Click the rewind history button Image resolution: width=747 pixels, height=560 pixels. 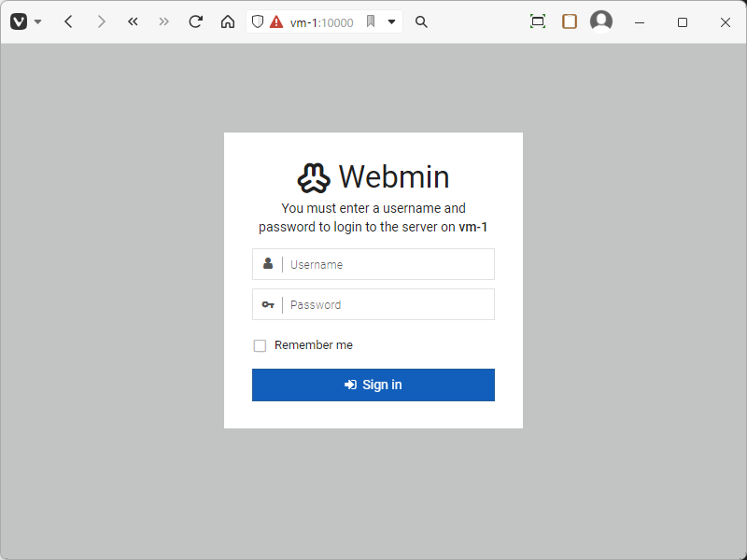(133, 21)
